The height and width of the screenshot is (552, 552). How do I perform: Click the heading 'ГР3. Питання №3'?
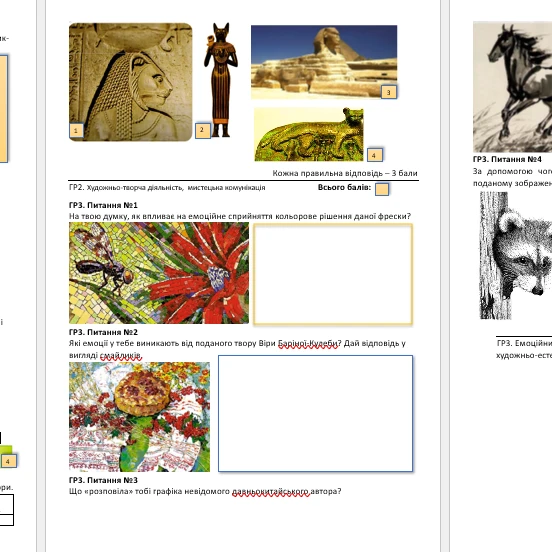tap(103, 480)
